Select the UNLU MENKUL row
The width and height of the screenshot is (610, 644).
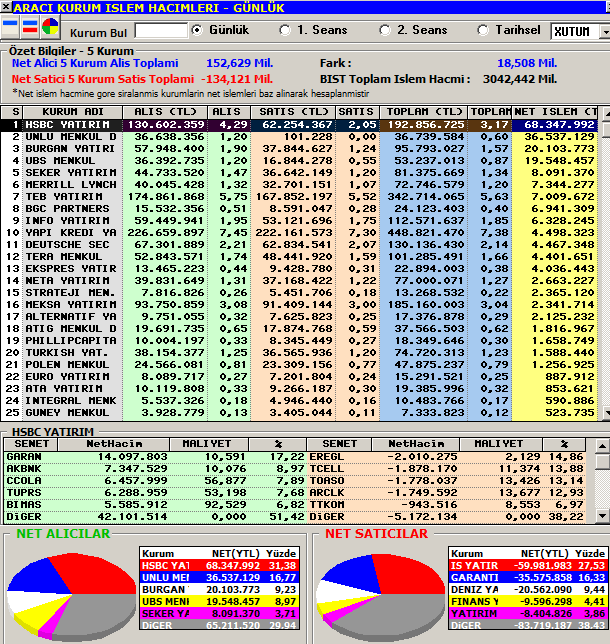click(x=299, y=137)
